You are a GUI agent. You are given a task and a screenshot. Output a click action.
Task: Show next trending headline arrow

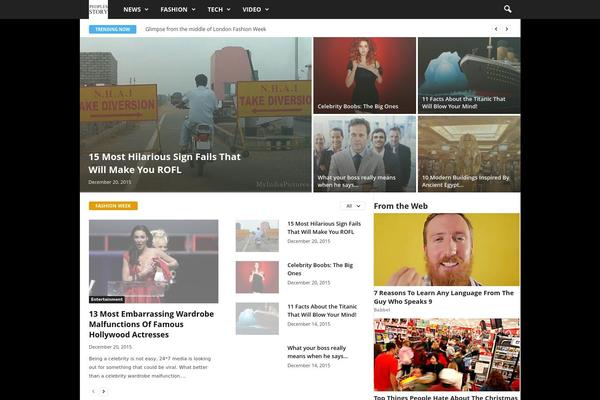(x=507, y=29)
